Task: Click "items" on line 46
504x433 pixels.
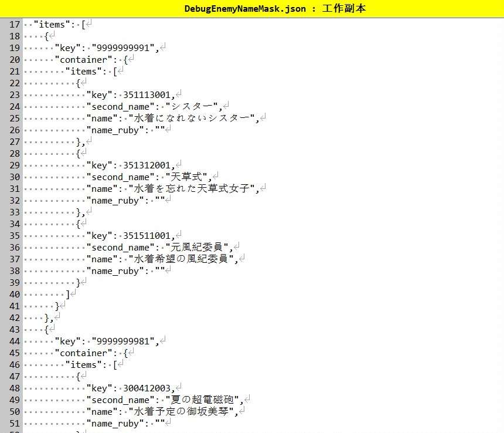Action: click(84, 365)
